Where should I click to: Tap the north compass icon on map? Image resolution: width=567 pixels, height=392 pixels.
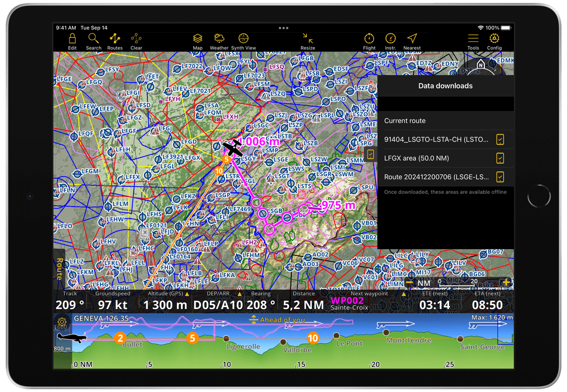tap(481, 64)
